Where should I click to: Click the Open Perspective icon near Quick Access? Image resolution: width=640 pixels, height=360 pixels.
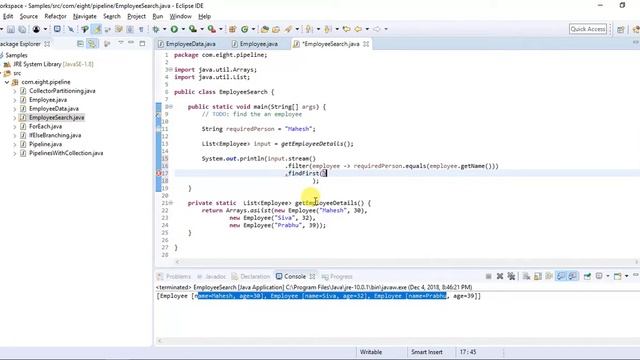point(621,29)
